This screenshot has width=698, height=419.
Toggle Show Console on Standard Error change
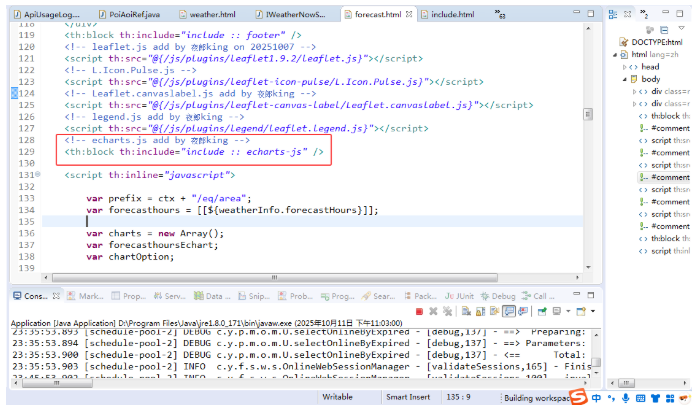click(x=523, y=311)
